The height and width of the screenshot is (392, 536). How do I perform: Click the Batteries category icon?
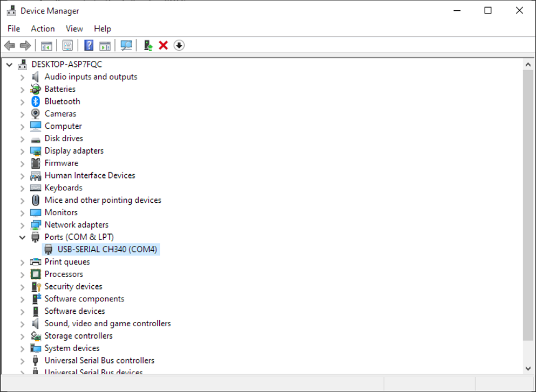[x=36, y=89]
